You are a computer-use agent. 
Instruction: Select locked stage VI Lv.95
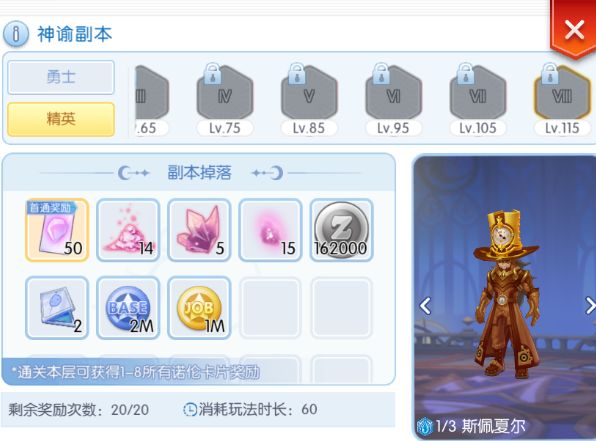[x=393, y=100]
